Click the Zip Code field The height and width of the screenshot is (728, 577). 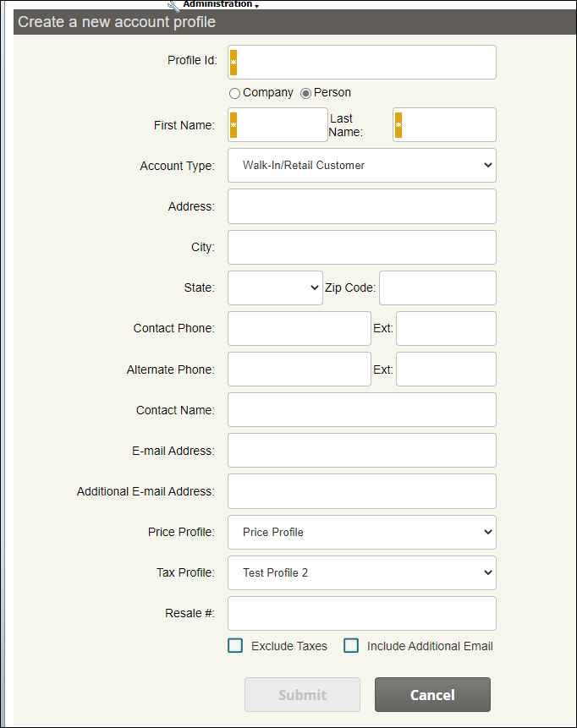click(x=437, y=288)
